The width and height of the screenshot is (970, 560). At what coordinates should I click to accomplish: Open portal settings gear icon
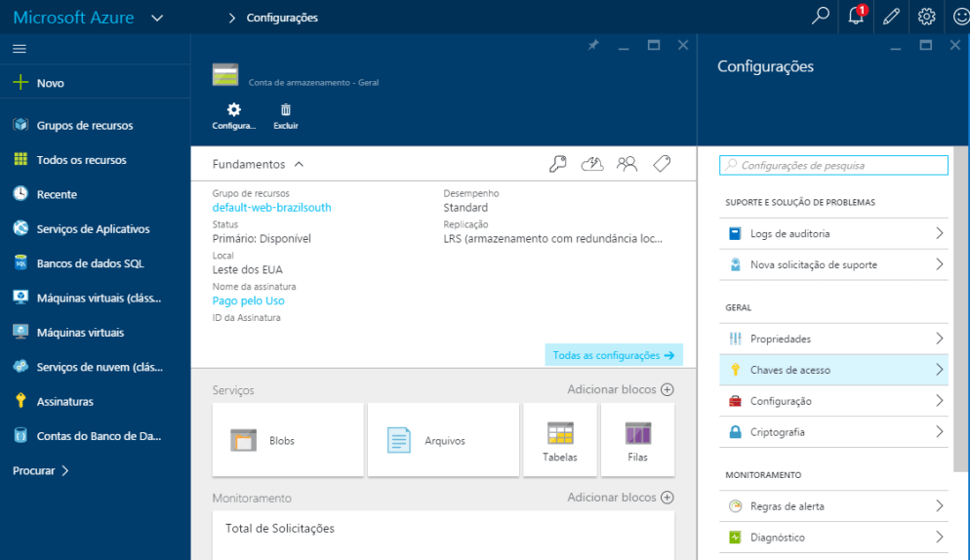pos(926,17)
